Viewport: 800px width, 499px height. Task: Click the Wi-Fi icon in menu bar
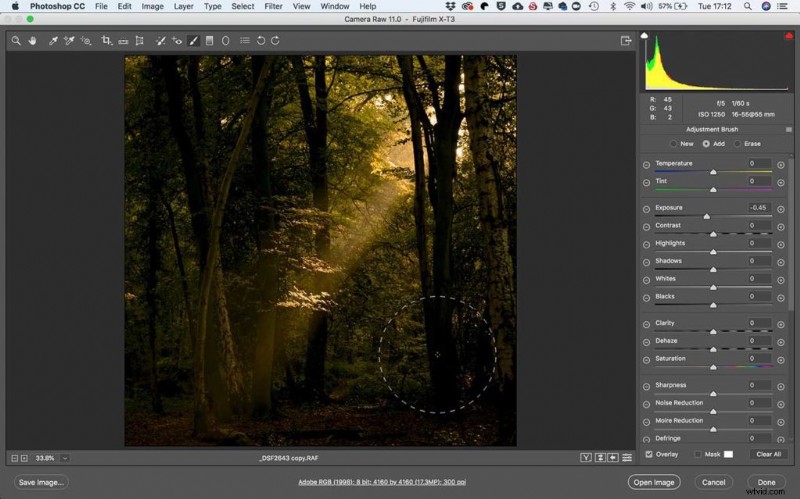630,6
